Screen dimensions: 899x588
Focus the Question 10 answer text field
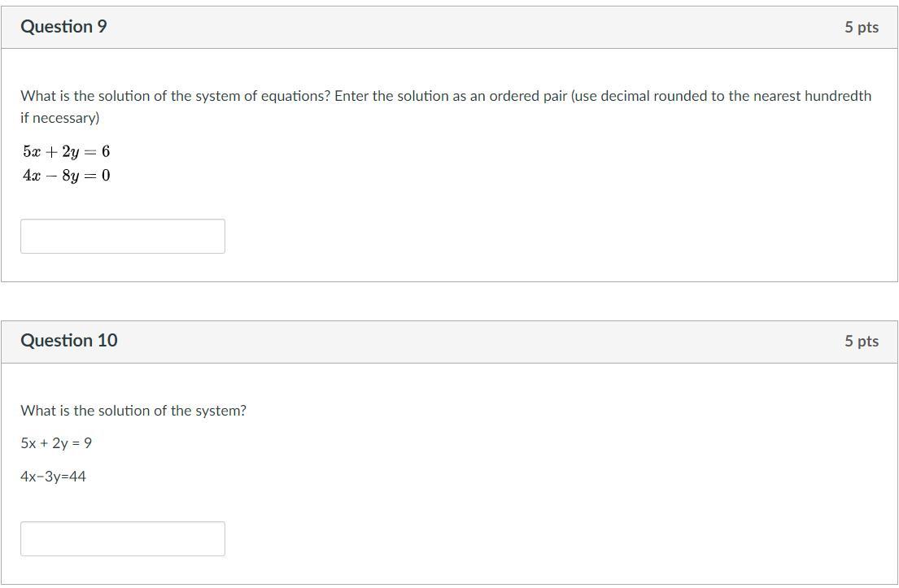[x=122, y=538]
